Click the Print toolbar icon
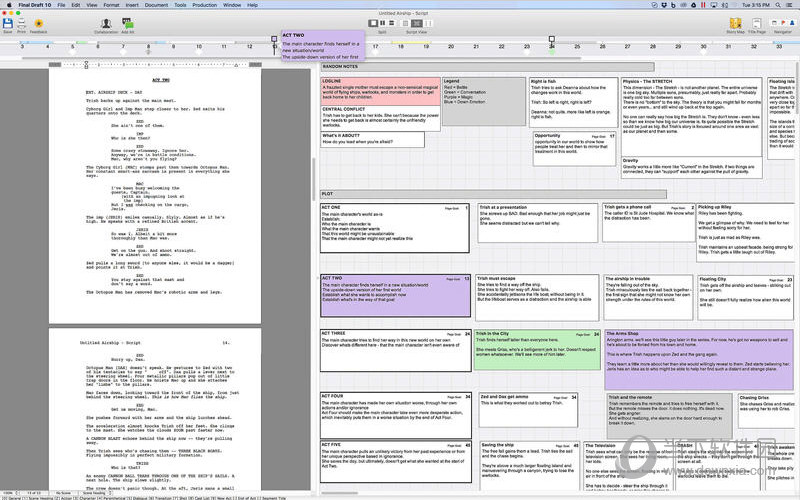Viewport: 800px width, 500px height. pos(21,23)
